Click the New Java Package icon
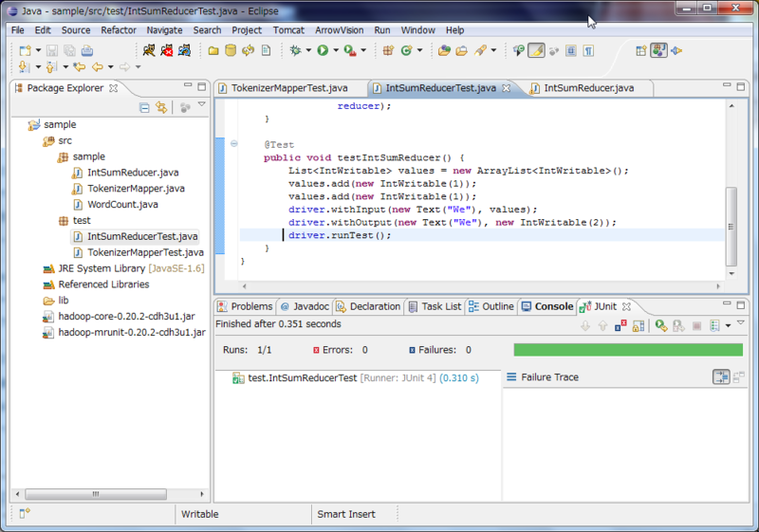The height and width of the screenshot is (532, 759). pos(388,50)
